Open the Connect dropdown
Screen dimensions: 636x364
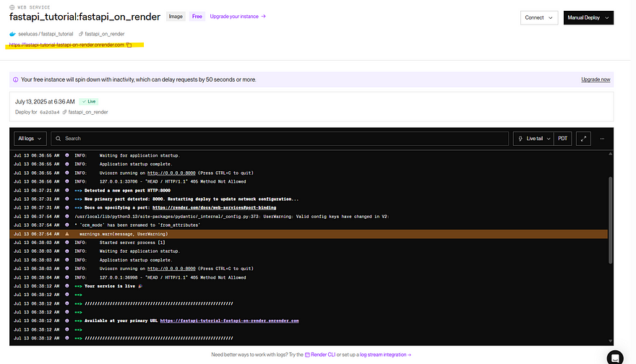(539, 18)
